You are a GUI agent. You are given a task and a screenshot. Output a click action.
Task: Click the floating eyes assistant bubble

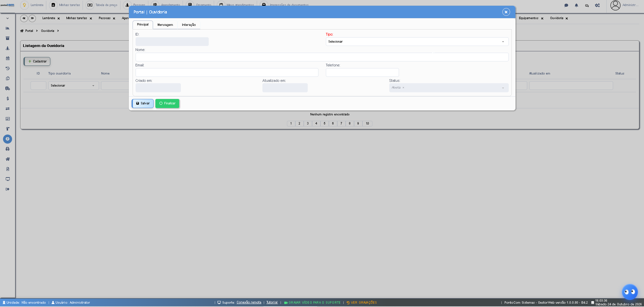630,292
